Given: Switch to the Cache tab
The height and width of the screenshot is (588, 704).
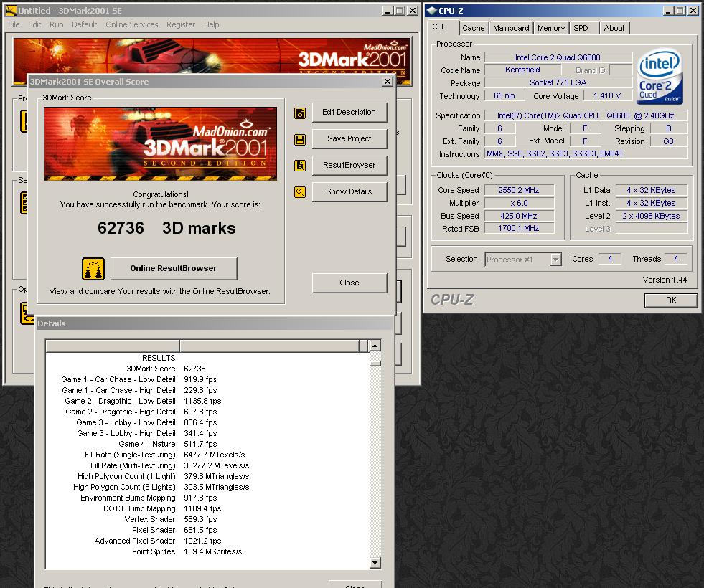Looking at the screenshot, I should pyautogui.click(x=474, y=28).
